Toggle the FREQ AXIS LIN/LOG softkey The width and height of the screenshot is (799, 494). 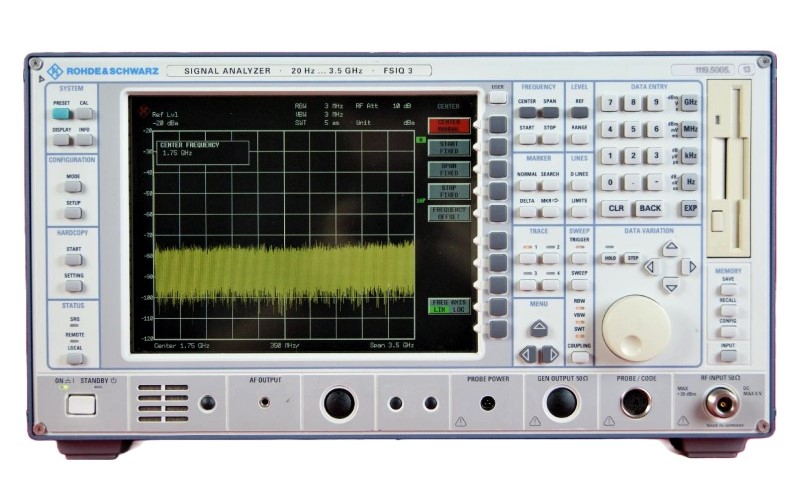pyautogui.click(x=449, y=306)
